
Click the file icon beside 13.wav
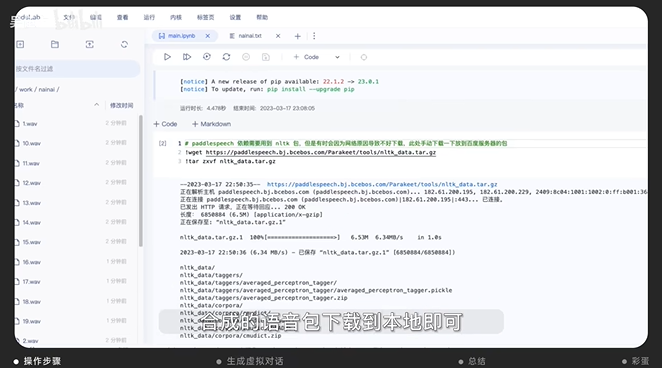[17, 203]
